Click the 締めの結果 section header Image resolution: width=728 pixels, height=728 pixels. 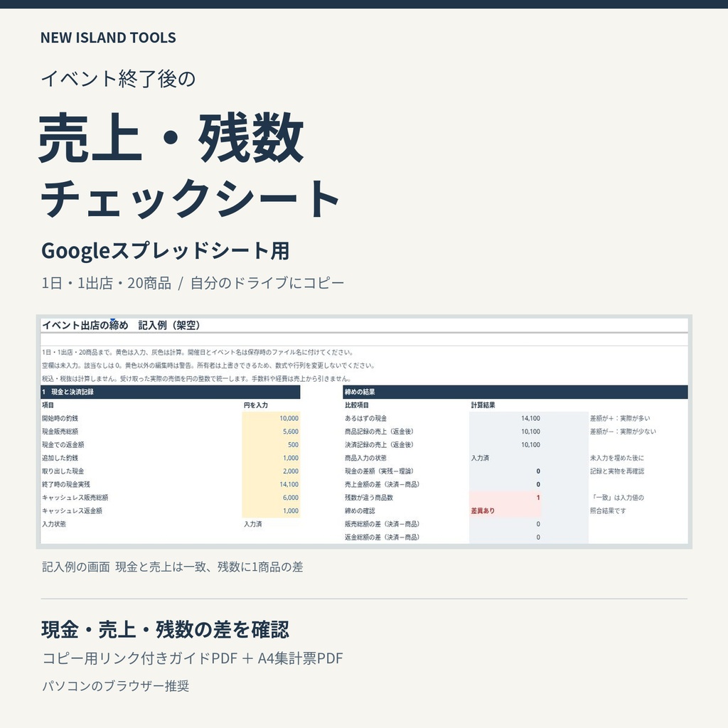515,392
